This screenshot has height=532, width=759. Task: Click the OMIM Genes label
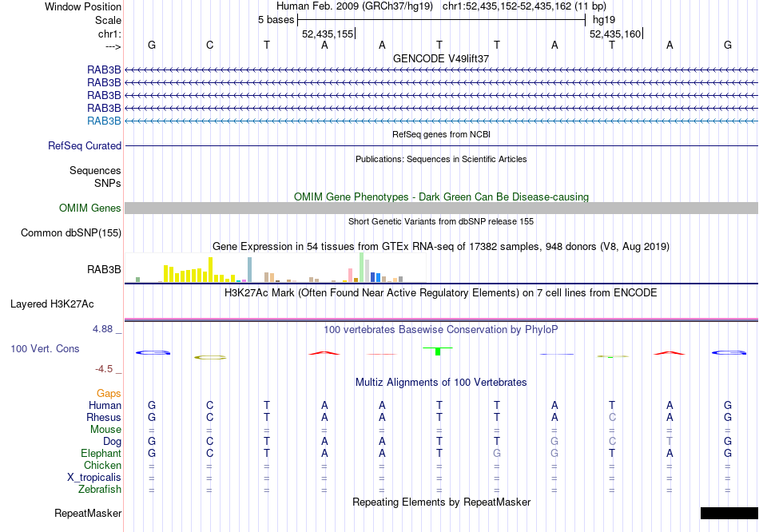[x=89, y=208]
